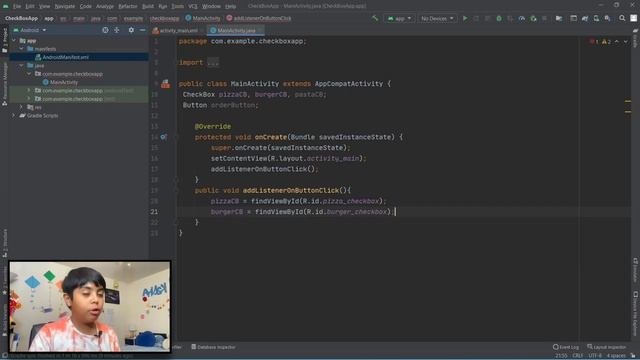Click the 4 spaces indent status entry

click(x=616, y=356)
